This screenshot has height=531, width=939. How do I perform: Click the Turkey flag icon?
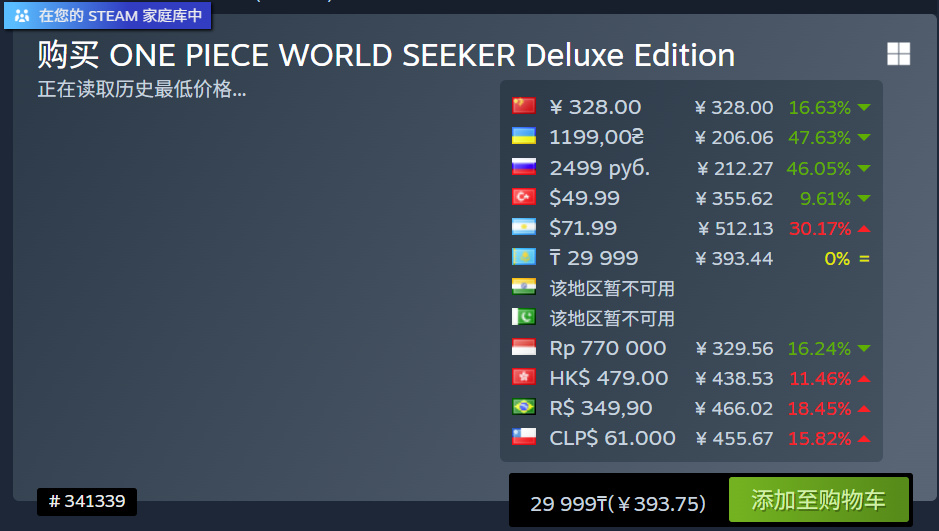pos(523,197)
